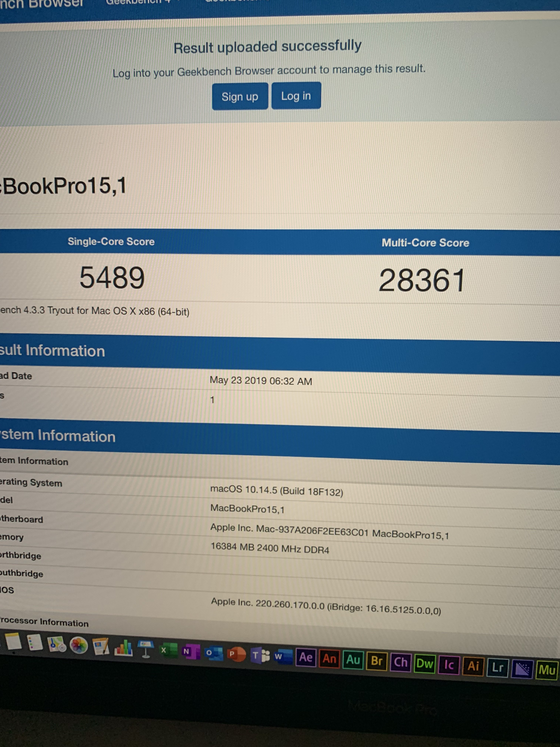Click the Sign up button
Image resolution: width=560 pixels, height=747 pixels.
coord(240,97)
